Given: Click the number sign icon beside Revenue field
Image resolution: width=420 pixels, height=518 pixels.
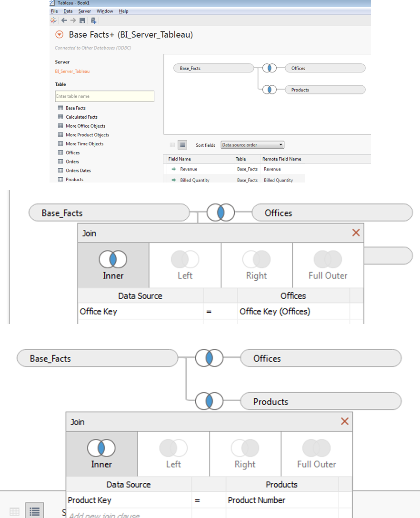Looking at the screenshot, I should [174, 169].
